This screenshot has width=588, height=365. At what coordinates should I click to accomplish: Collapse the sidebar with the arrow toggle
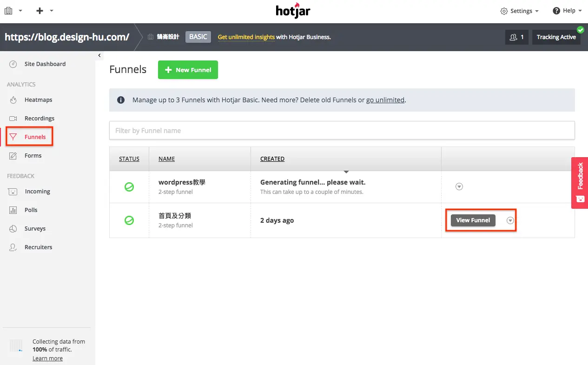99,56
